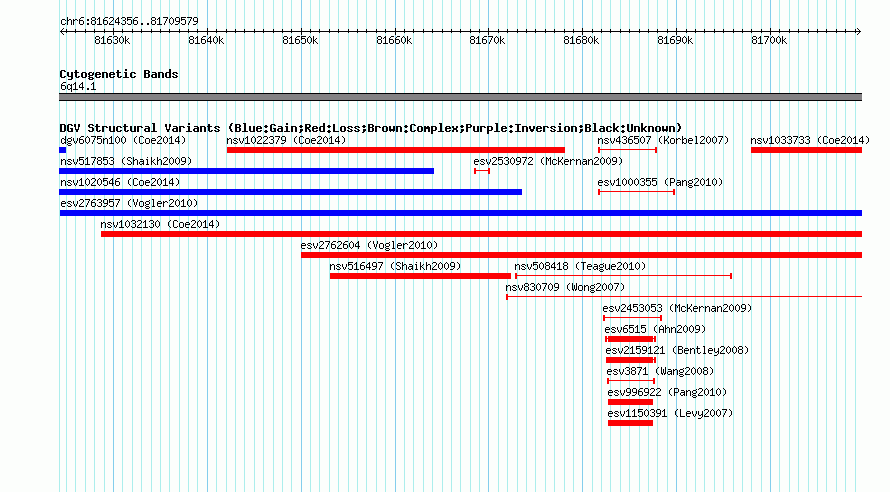The height and width of the screenshot is (492, 890).
Task: Click the 81630k ruler tick label
Action: (112, 40)
